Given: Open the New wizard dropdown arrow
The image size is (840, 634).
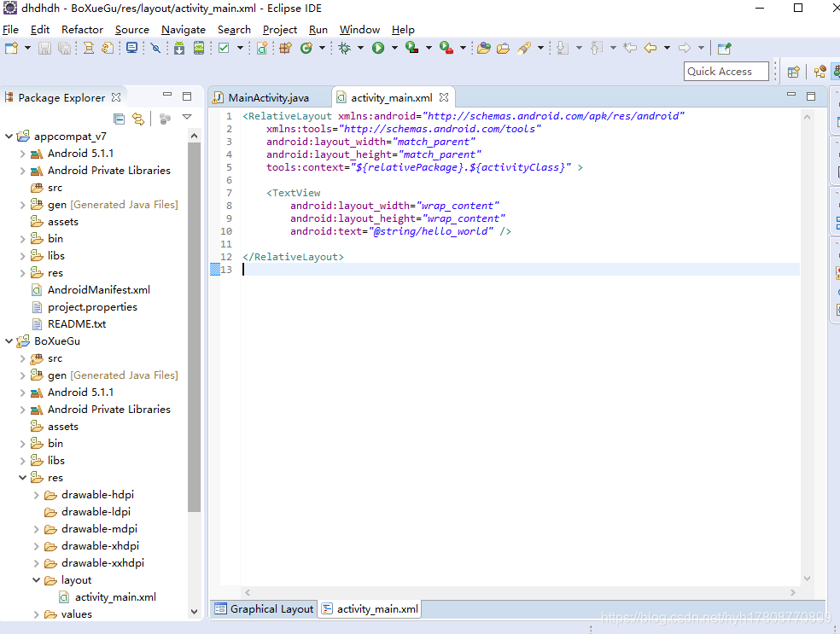Looking at the screenshot, I should (x=28, y=48).
